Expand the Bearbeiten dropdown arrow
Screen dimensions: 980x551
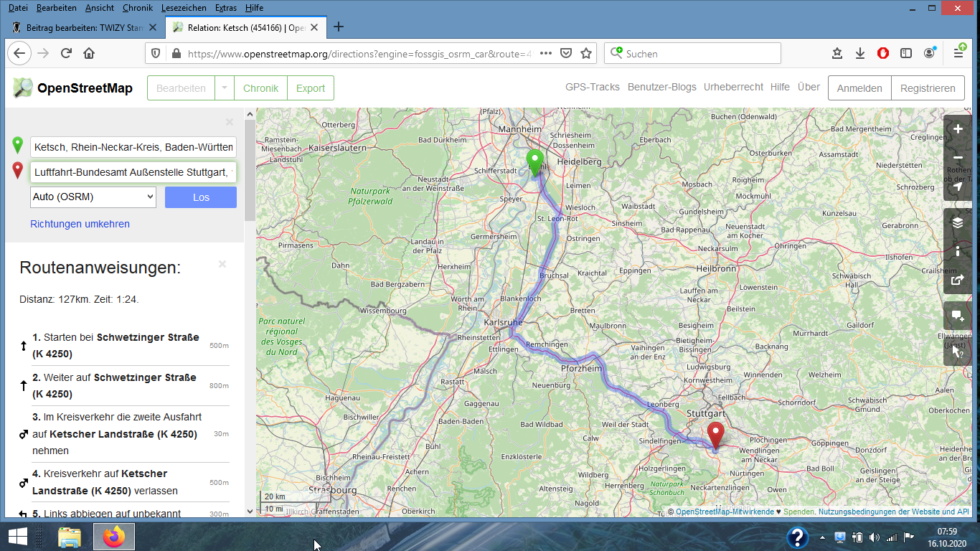tap(225, 88)
